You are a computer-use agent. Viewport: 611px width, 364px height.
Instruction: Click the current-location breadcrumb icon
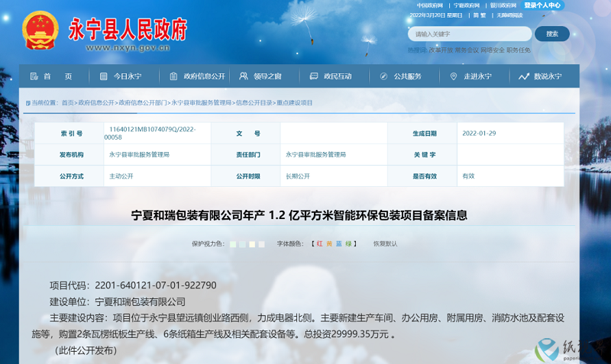(28, 103)
